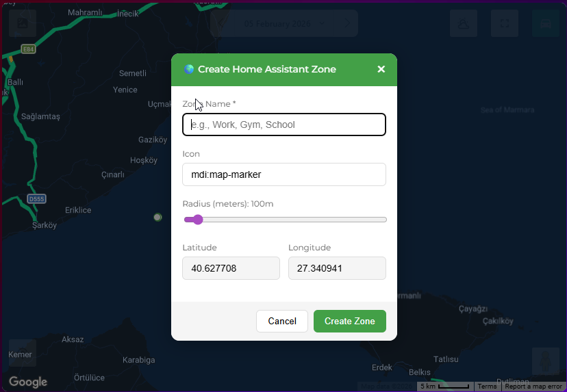Click the green Create Zone button
The image size is (567, 392).
[x=350, y=321]
